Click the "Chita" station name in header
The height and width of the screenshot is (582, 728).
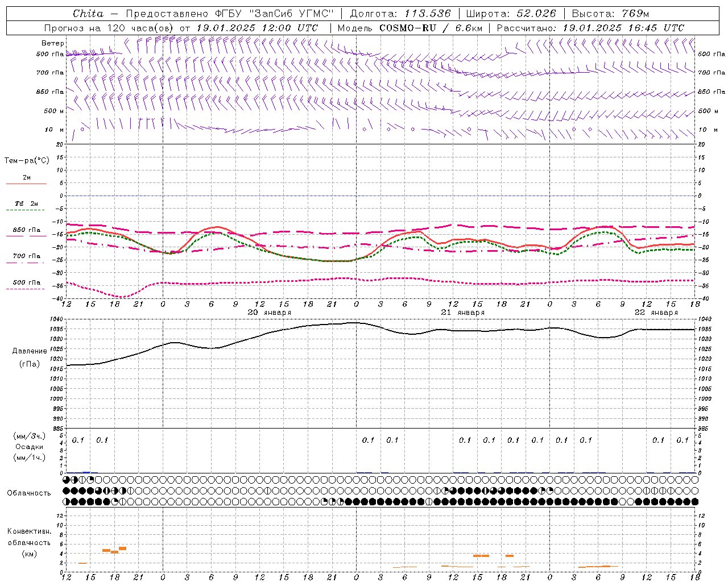(x=88, y=14)
